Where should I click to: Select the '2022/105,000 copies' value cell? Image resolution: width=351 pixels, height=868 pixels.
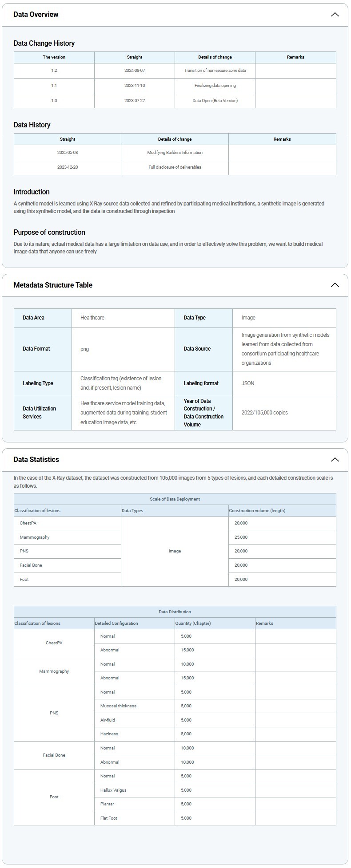(264, 413)
